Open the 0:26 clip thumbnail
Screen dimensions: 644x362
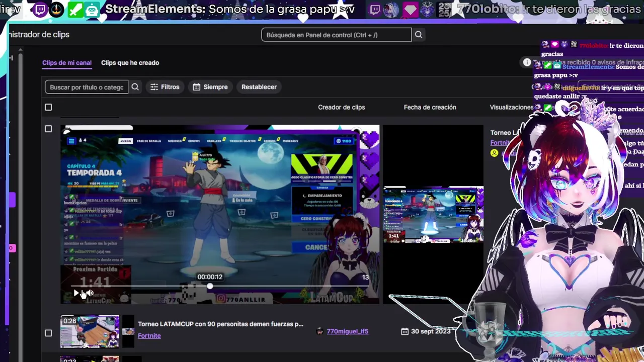point(90,332)
